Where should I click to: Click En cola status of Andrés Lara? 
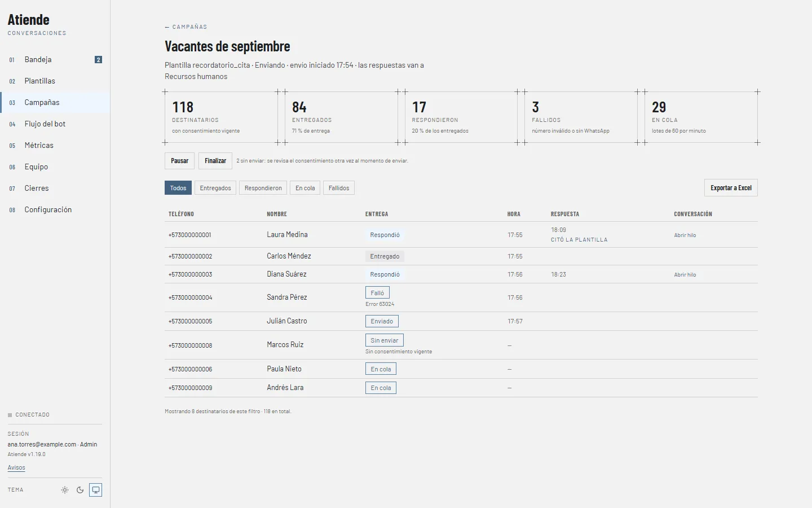pos(381,388)
